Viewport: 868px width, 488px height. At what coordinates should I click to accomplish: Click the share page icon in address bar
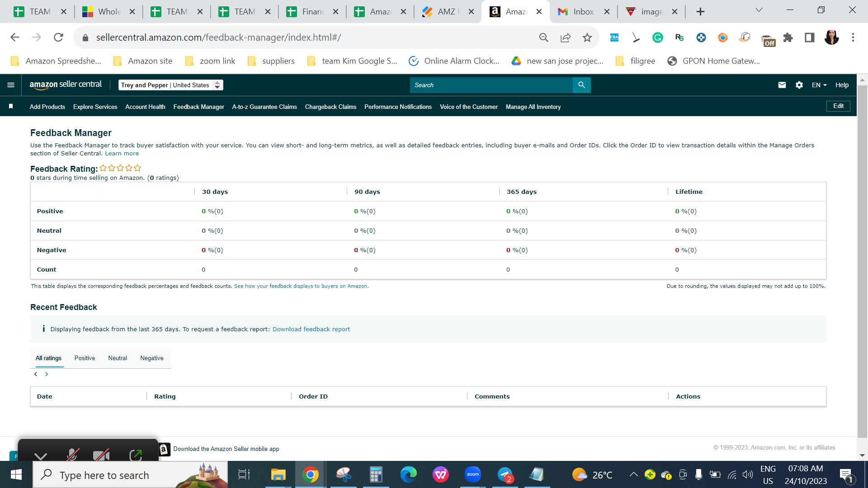566,38
